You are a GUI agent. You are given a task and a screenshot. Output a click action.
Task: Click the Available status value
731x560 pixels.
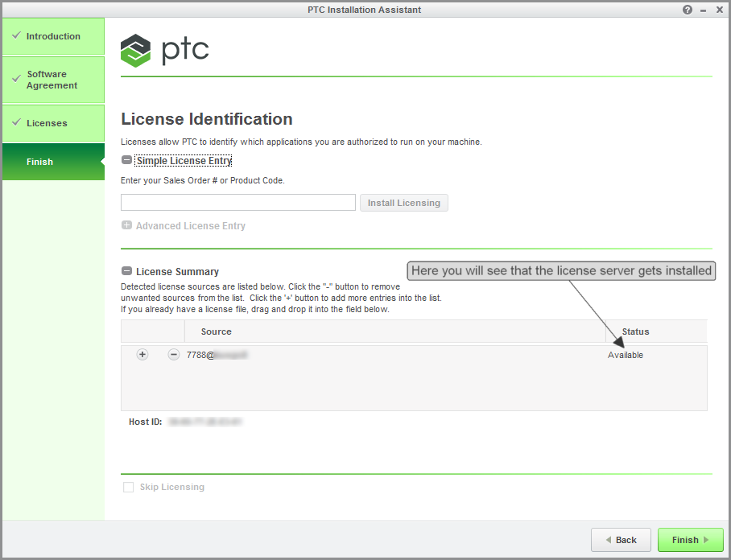pos(626,355)
